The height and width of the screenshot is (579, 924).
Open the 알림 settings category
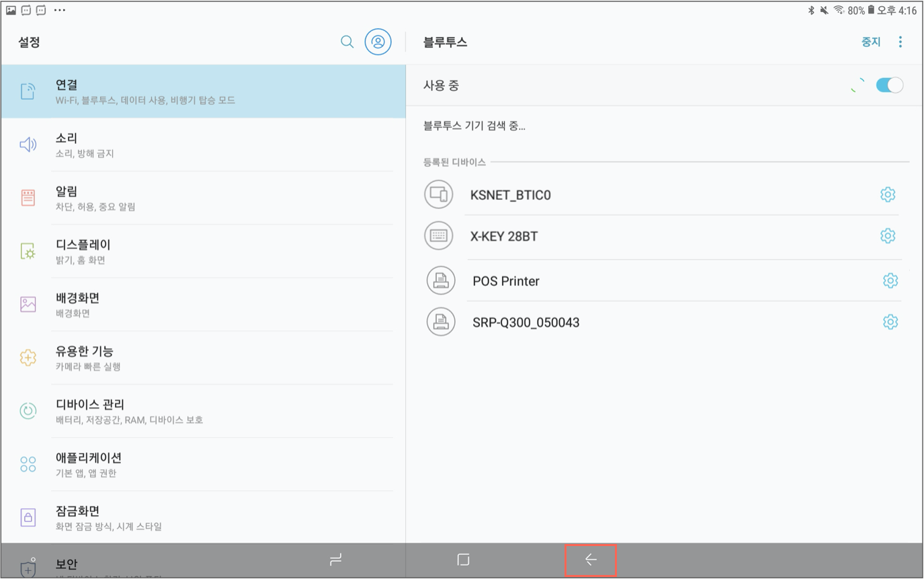tap(204, 198)
